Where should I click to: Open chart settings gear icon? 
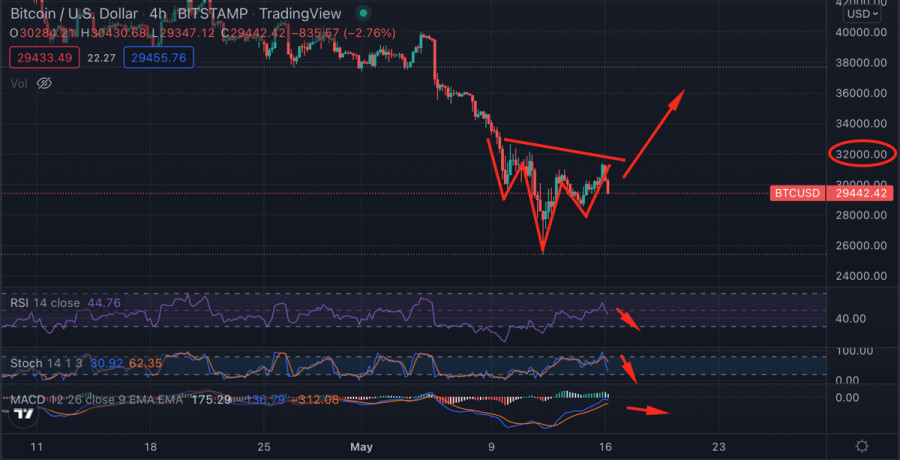point(862,446)
